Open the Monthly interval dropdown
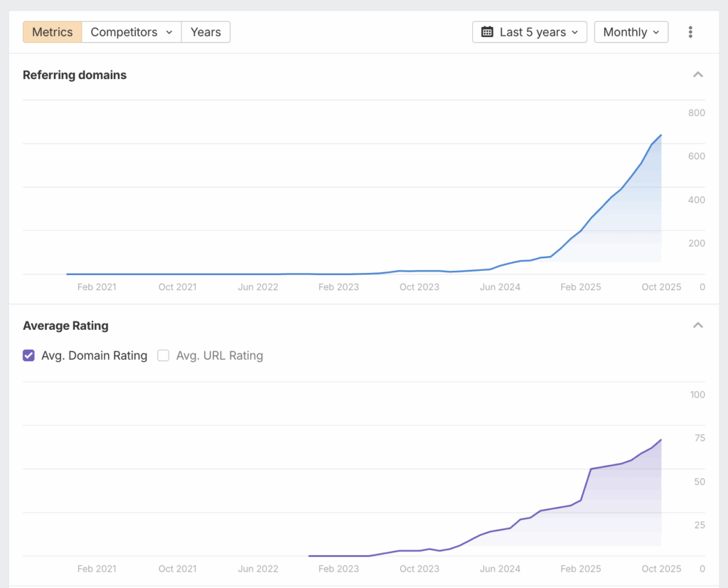 click(631, 32)
